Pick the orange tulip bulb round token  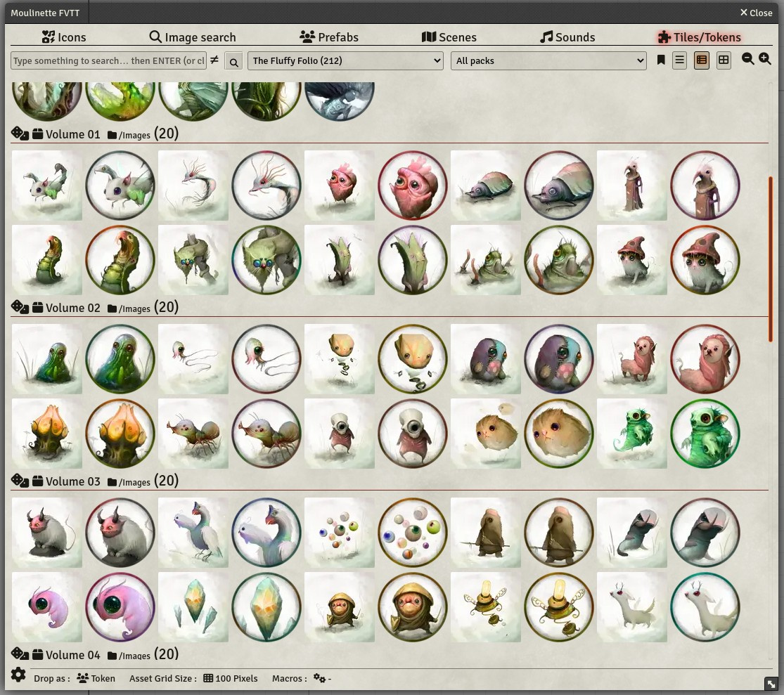click(x=120, y=433)
